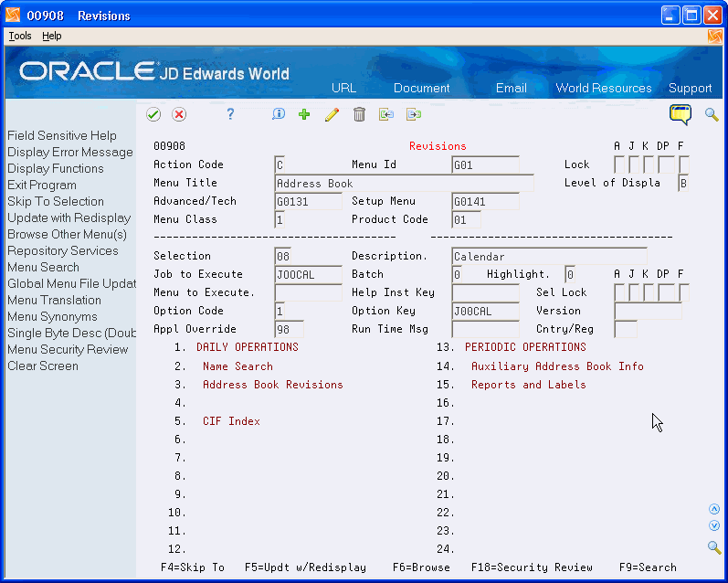Click the green checkmark OK icon
Viewport: 728px width, 583px height.
tap(153, 114)
